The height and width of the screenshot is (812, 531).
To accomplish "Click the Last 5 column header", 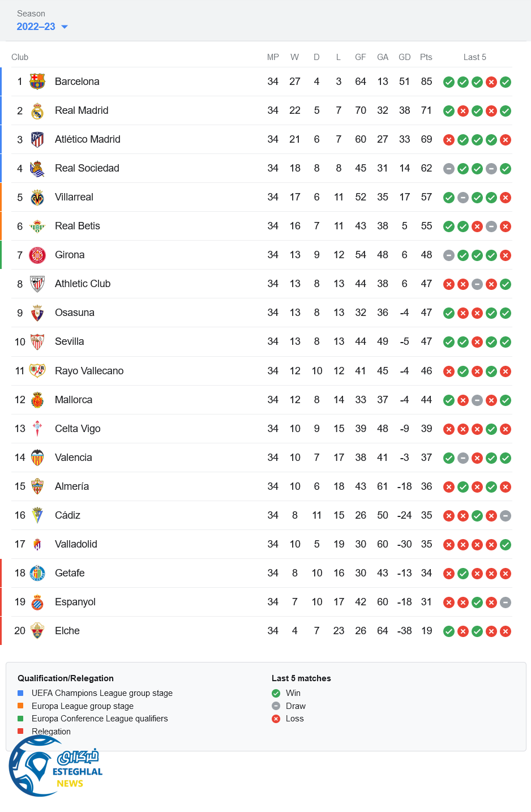I will 474,57.
